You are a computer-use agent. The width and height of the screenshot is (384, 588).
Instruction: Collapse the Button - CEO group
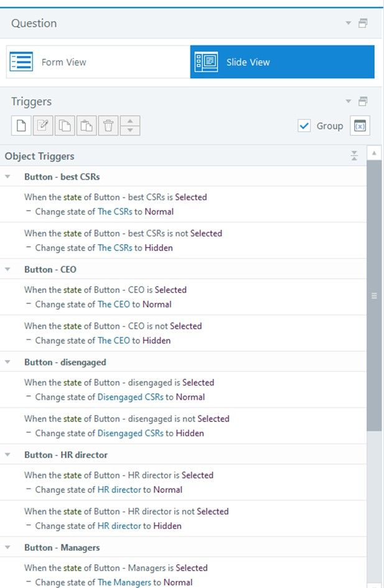pyautogui.click(x=8, y=269)
